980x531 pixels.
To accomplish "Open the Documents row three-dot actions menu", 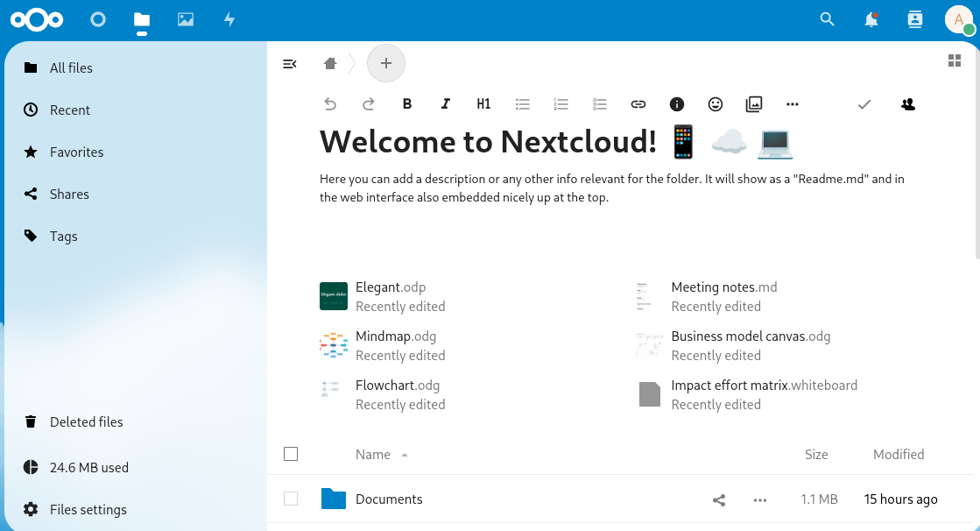I will click(760, 500).
